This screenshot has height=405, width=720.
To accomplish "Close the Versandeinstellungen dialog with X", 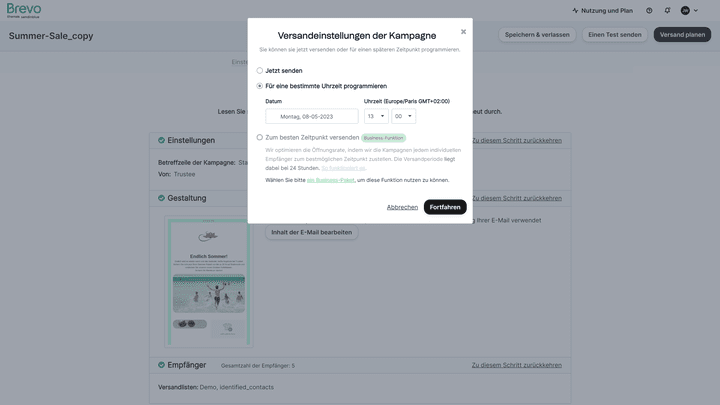I will click(463, 32).
